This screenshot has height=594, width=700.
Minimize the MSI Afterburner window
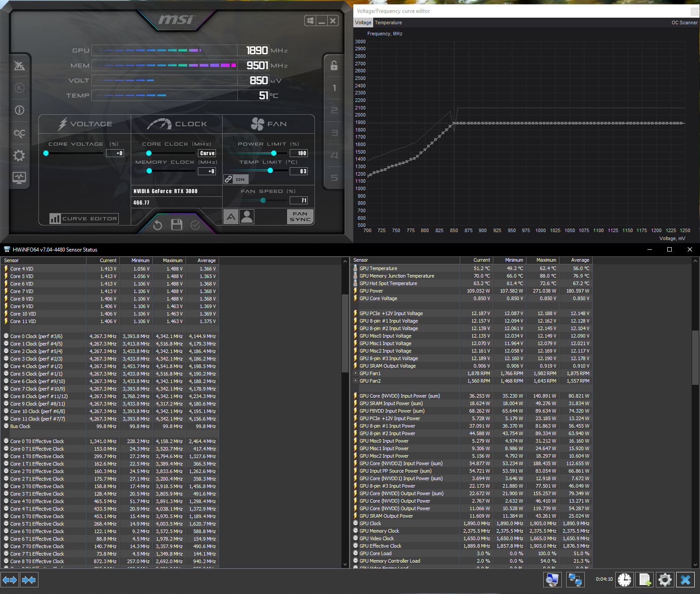(322, 20)
